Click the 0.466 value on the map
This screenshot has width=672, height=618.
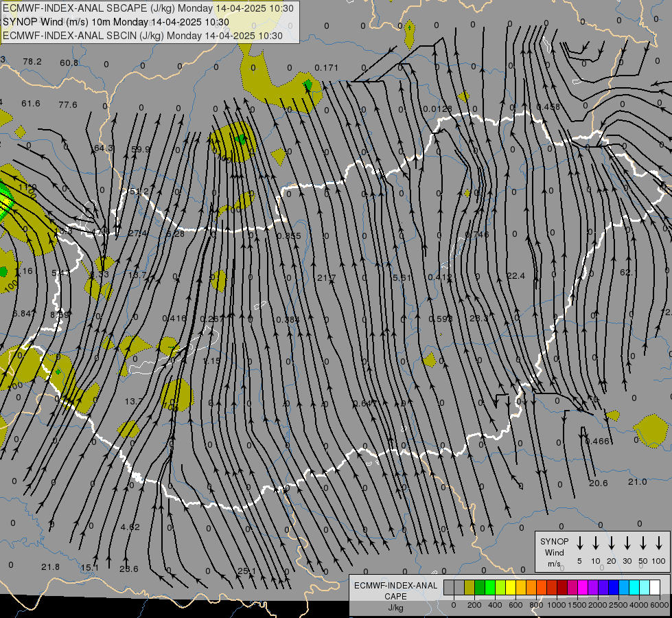point(597,442)
